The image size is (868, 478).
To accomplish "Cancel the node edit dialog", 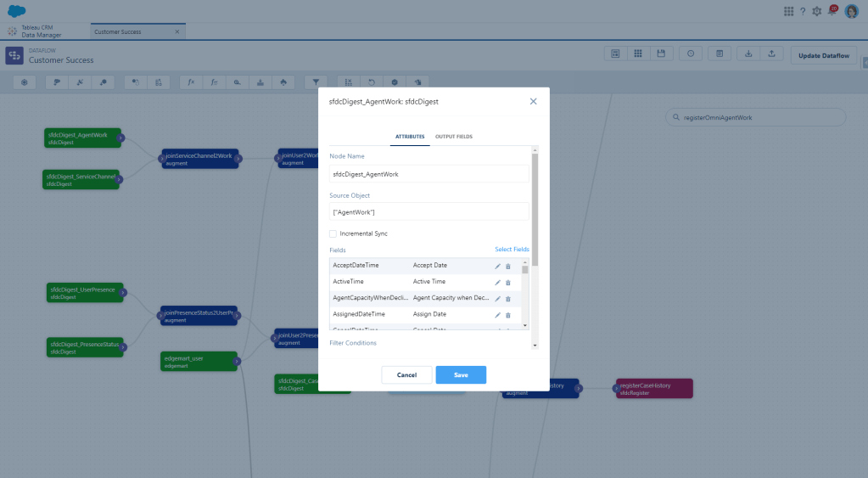I will coord(406,374).
